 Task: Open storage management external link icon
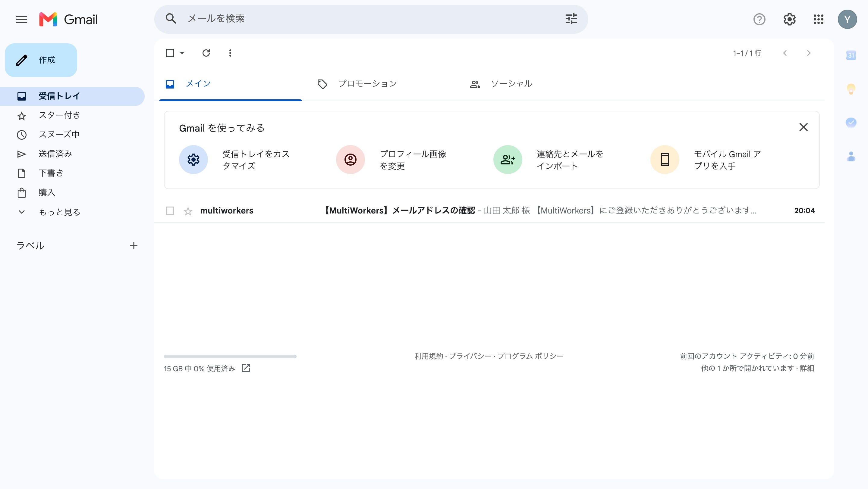click(x=246, y=368)
